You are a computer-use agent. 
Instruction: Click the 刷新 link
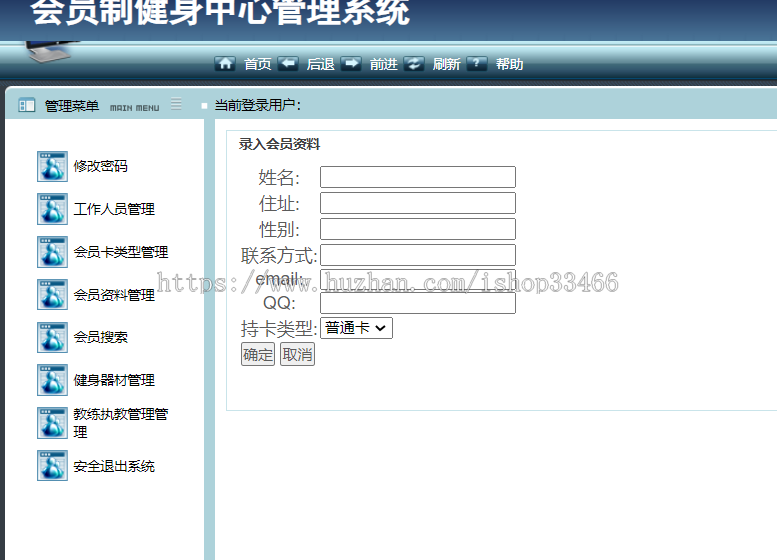tap(446, 64)
